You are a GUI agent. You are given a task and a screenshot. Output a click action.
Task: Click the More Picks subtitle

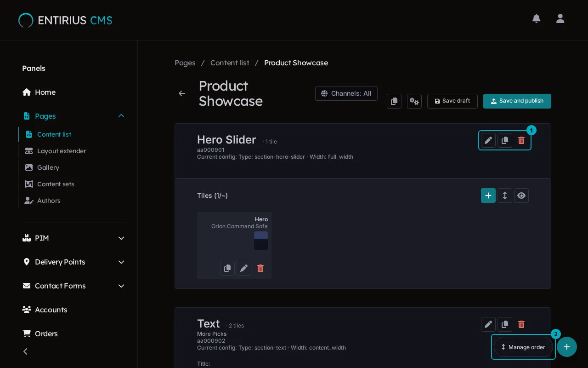(x=212, y=334)
